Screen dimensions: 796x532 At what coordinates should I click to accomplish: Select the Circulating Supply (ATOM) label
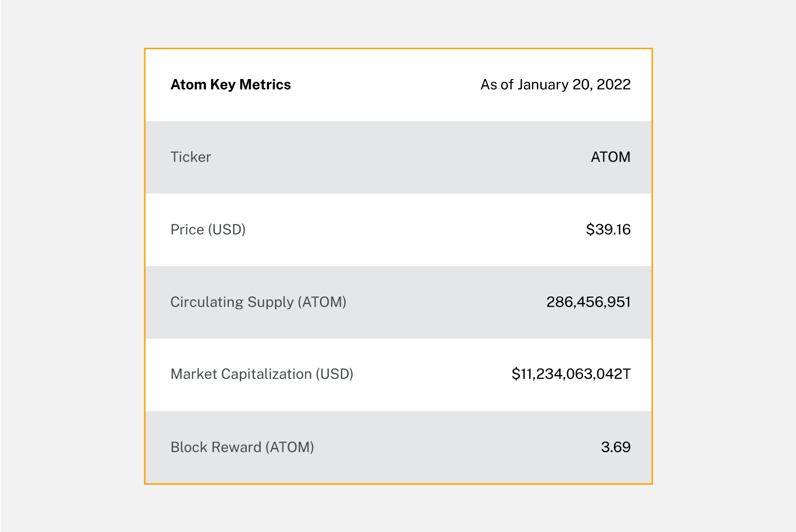[x=258, y=302]
